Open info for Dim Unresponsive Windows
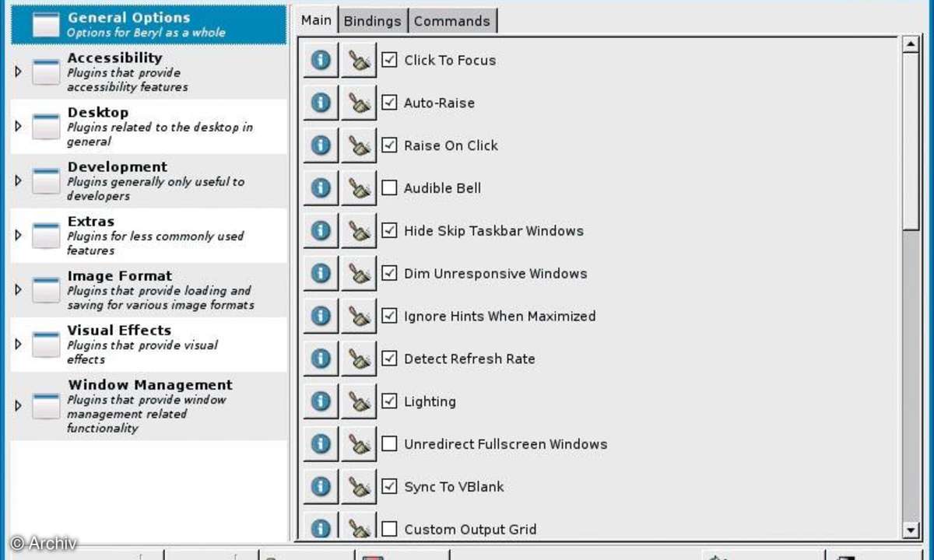This screenshot has width=934, height=560. coord(321,274)
